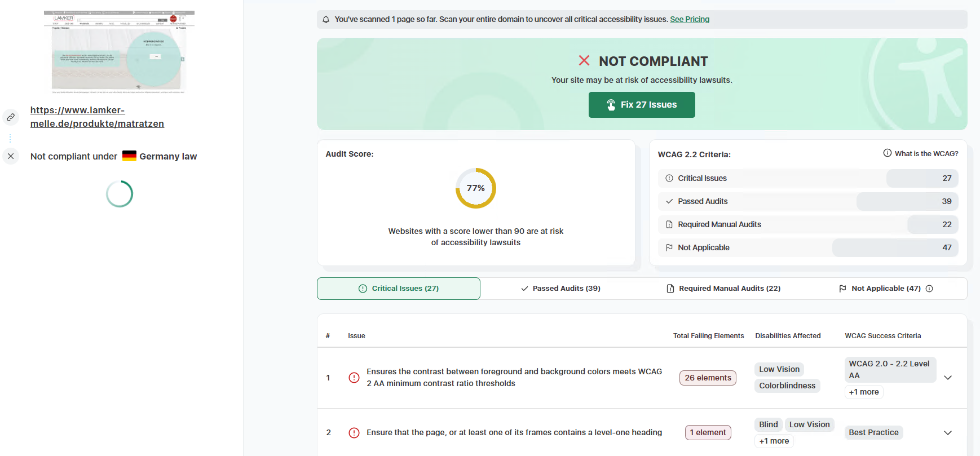Viewport: 980px width, 456px height.
Task: Click the Not Applicable flag icon in criteria list
Action: coord(669,247)
